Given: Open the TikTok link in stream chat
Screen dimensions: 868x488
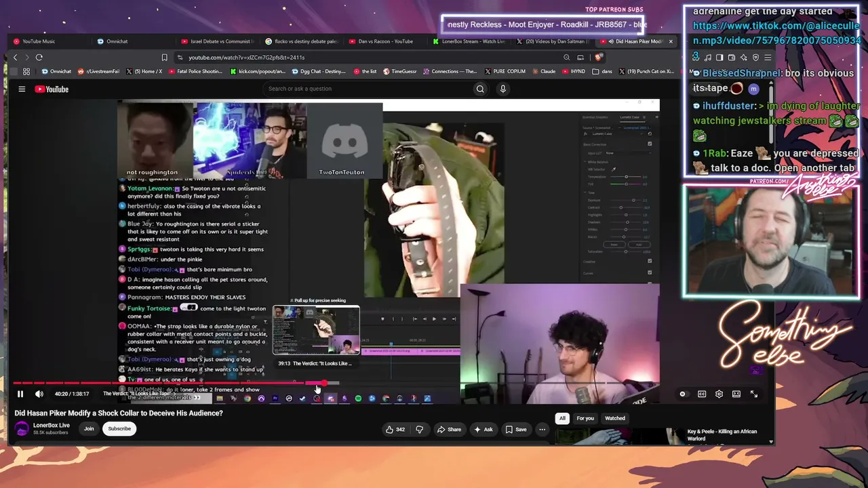Looking at the screenshot, I should (x=777, y=41).
